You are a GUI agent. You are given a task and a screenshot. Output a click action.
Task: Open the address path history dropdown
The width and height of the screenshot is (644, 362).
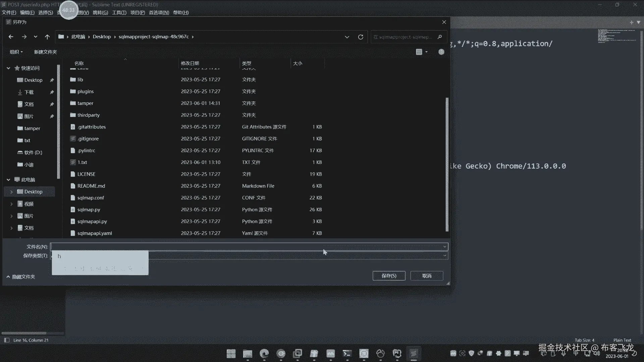tap(347, 37)
